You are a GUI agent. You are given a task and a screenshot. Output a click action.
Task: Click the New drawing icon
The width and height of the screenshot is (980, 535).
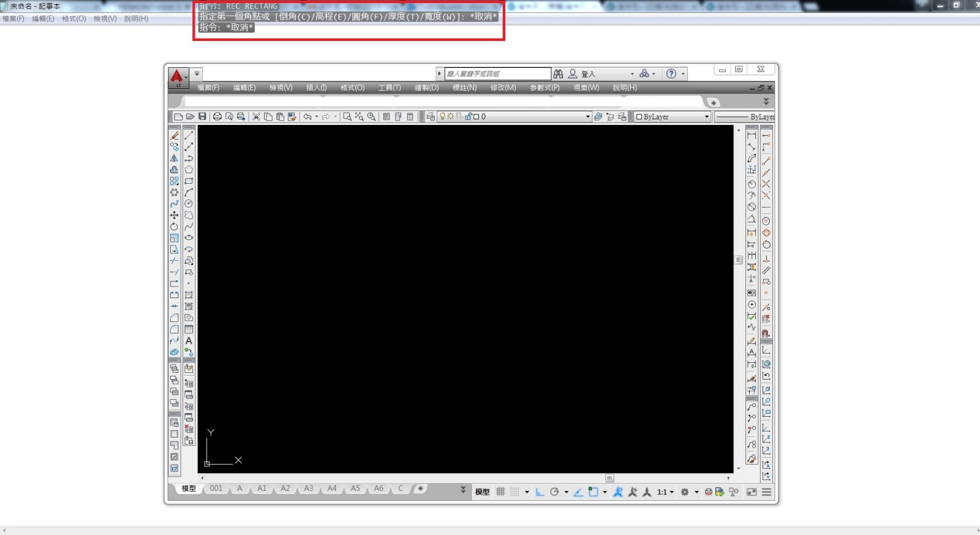click(178, 116)
